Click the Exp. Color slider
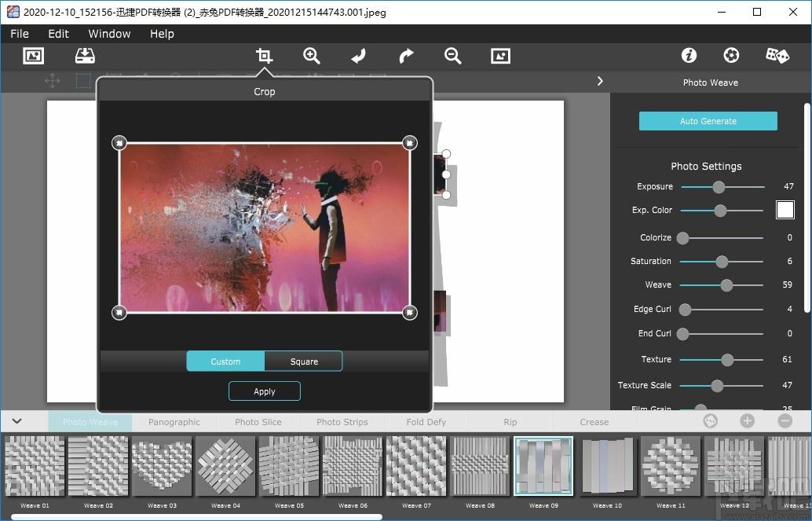 722,211
